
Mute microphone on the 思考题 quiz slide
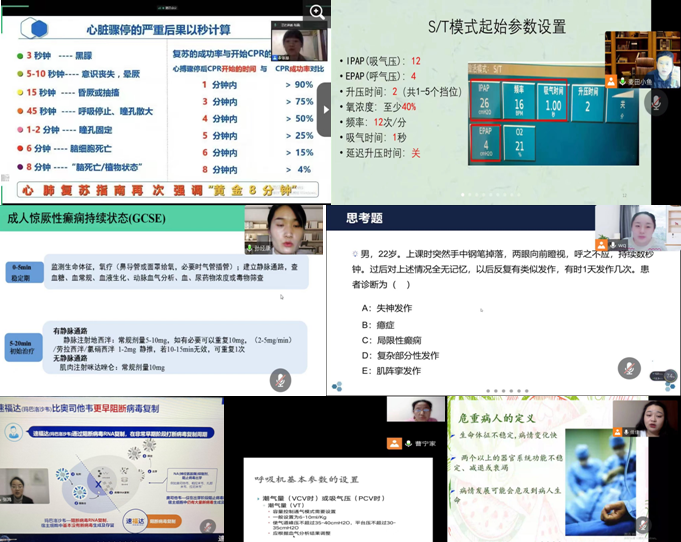pos(629,370)
